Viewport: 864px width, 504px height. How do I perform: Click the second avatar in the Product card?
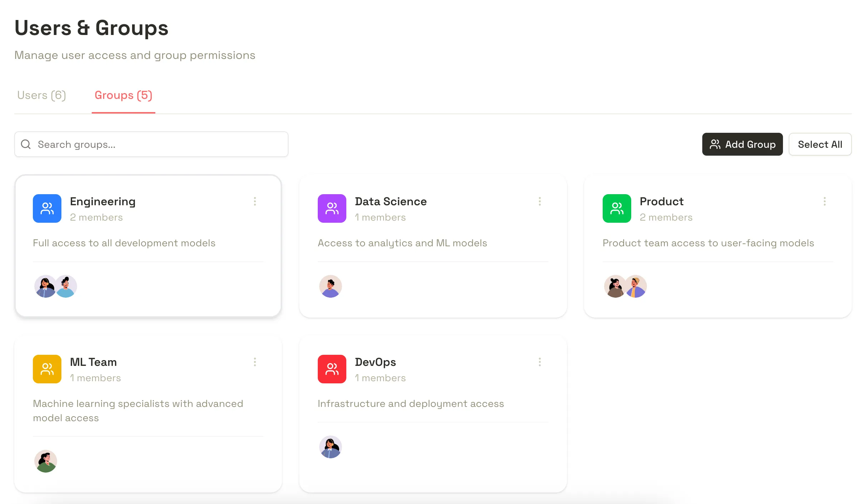click(x=637, y=286)
